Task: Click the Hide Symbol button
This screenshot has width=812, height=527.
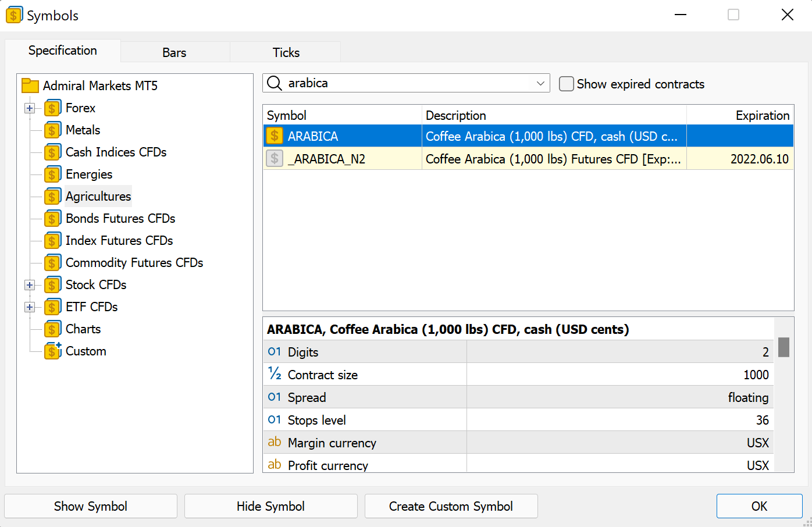Action: [x=270, y=506]
